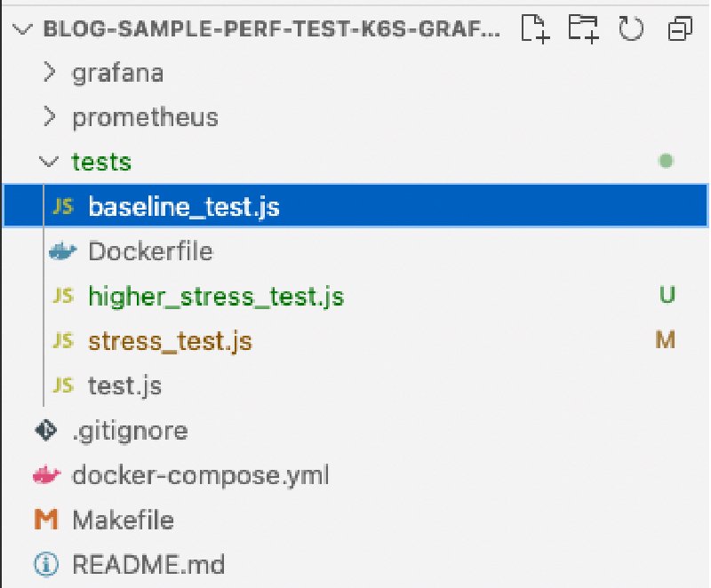Expand the prometheus folder chevron
Viewport: 711px width, 588px height.
pos(49,117)
